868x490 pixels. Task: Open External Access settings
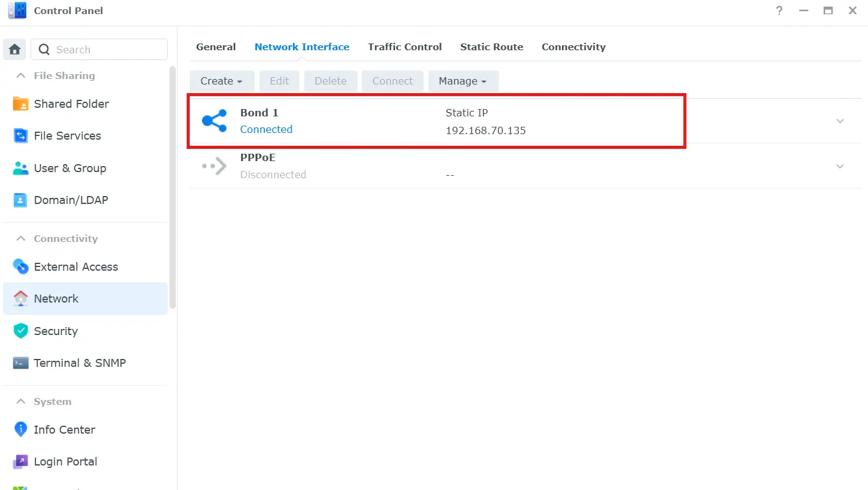(75, 267)
